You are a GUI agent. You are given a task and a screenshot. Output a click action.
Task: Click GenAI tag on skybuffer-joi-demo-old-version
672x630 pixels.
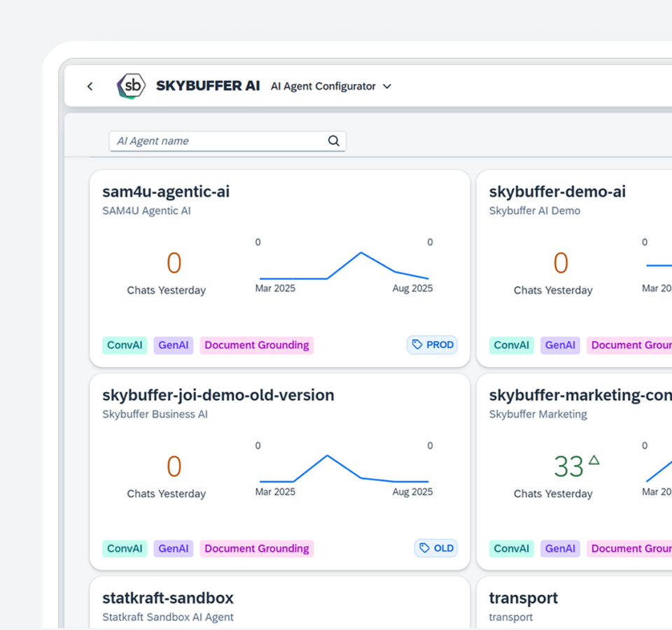(x=174, y=549)
